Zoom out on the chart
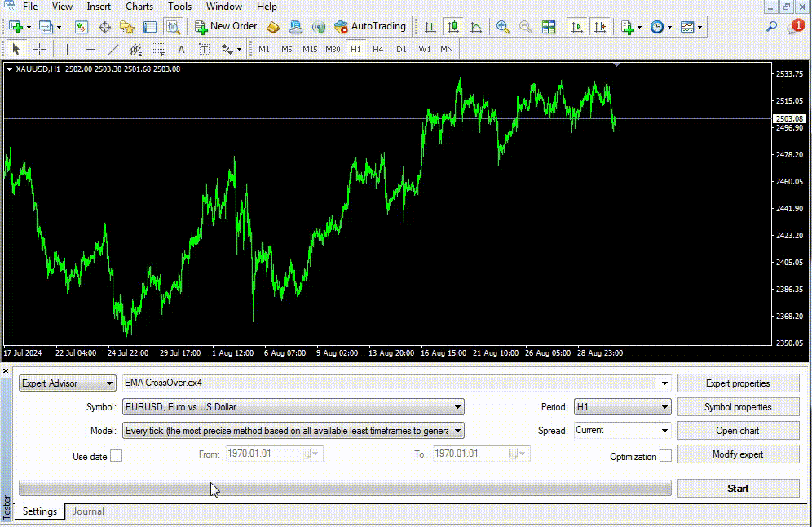The image size is (812, 527). click(x=526, y=27)
